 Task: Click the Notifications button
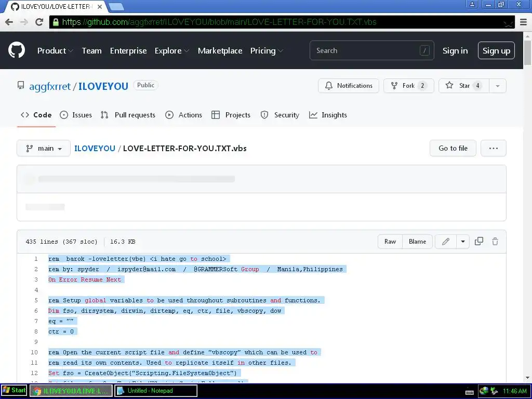[x=349, y=86]
